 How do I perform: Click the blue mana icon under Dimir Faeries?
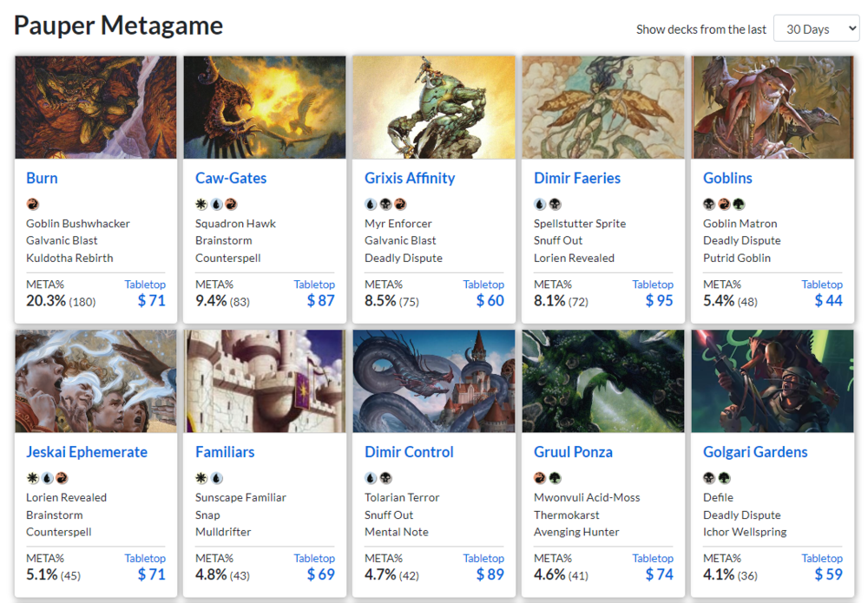point(540,205)
